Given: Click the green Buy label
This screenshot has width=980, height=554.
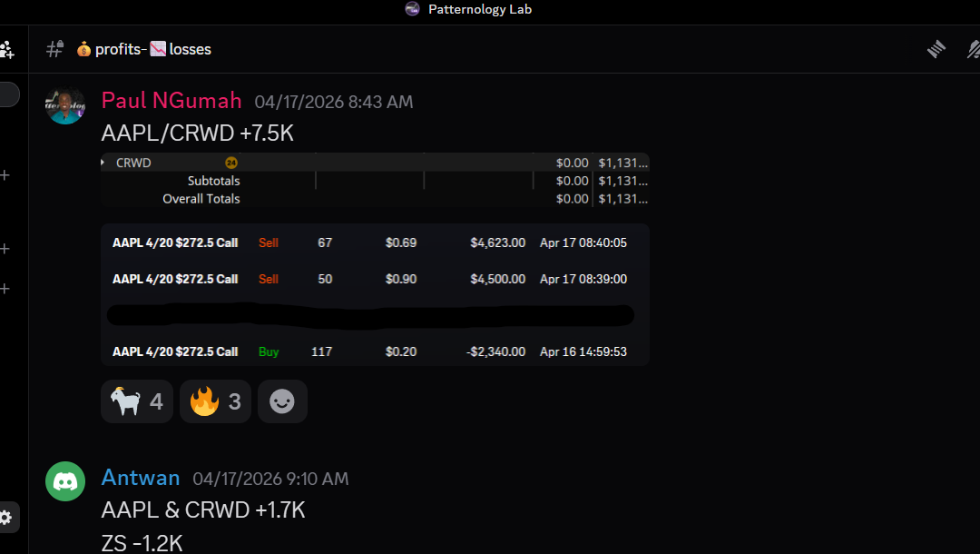Looking at the screenshot, I should point(269,351).
